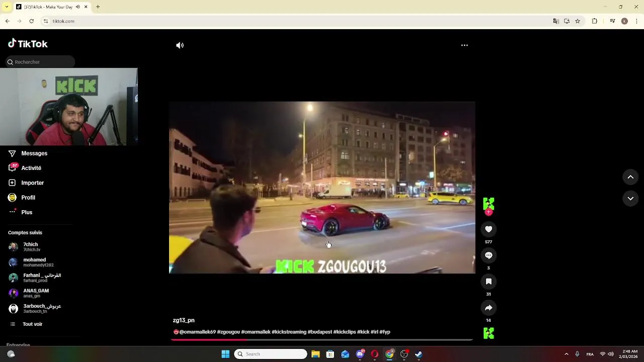The image size is (644, 362).
Task: Open site info next to tiktok.com
Action: click(46, 21)
